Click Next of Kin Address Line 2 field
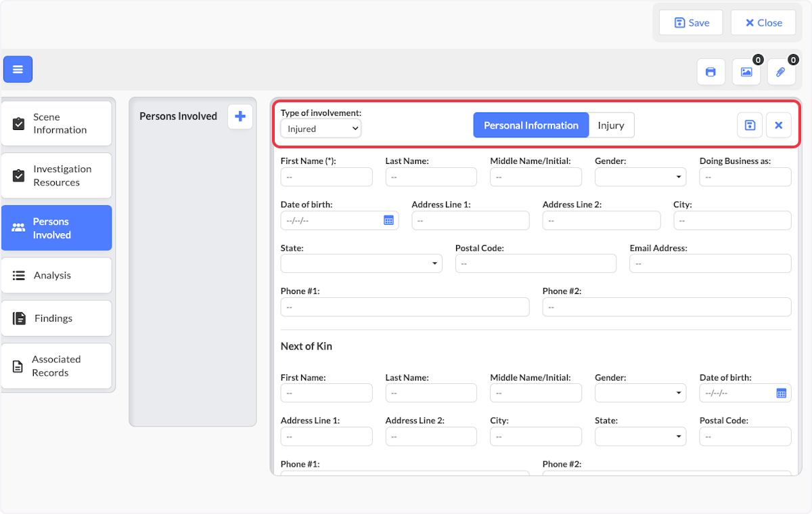Screen dimensions: 812x514 pos(431,436)
